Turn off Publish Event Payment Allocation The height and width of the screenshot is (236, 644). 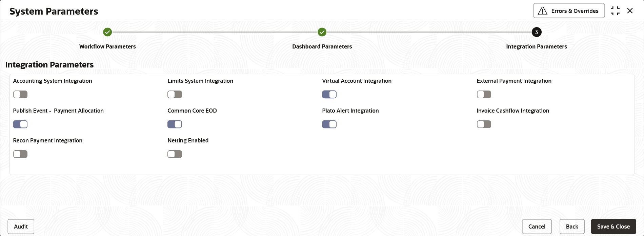point(20,124)
